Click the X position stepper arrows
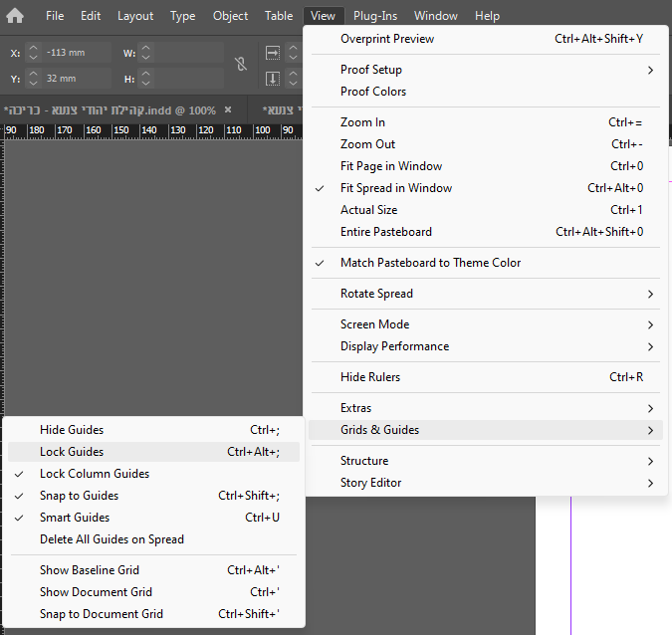This screenshot has height=635, width=672. click(33, 53)
